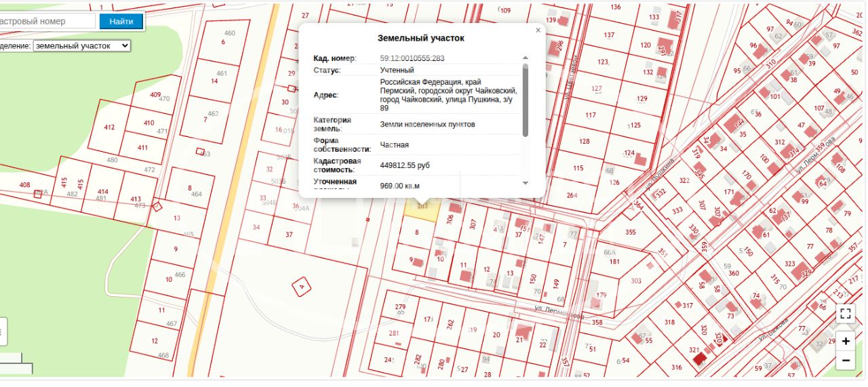Zoom in with the plus button
This screenshot has height=387, width=868.
(x=845, y=341)
